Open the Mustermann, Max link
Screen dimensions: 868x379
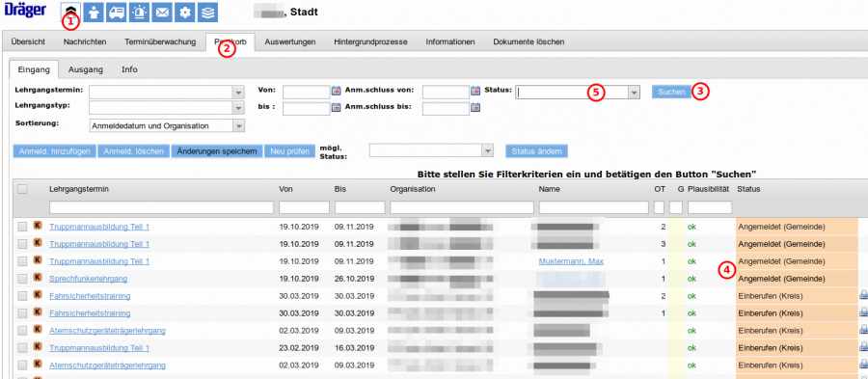(x=571, y=261)
